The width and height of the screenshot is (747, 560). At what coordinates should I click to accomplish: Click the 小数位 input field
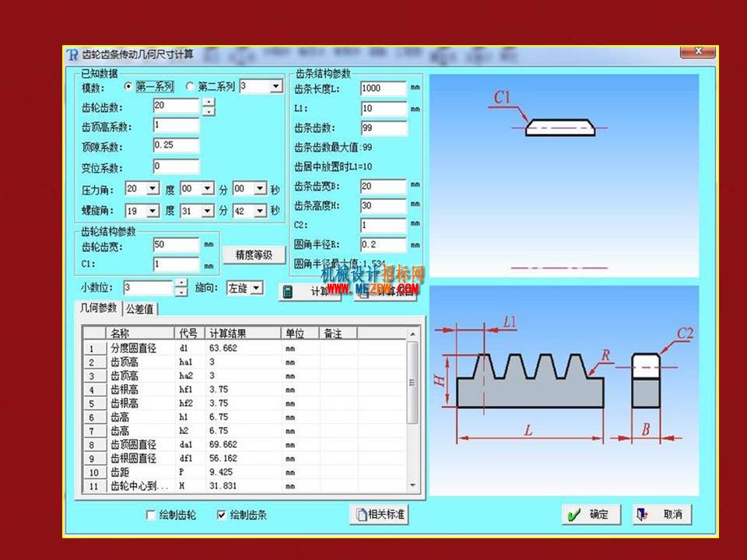[148, 288]
